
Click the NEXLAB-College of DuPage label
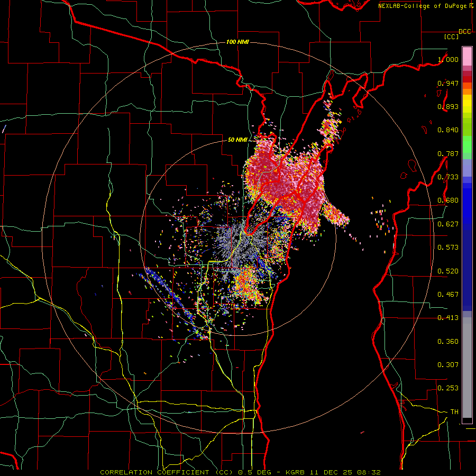coord(422,6)
